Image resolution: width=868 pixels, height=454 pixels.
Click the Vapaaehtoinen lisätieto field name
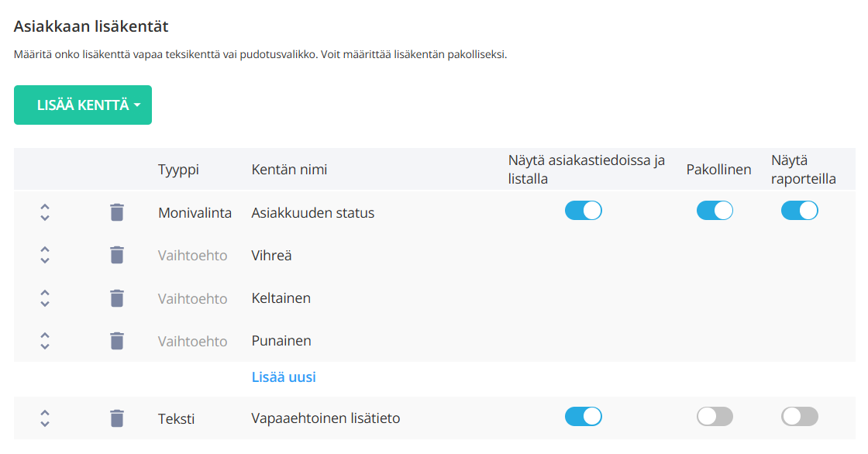click(x=325, y=418)
